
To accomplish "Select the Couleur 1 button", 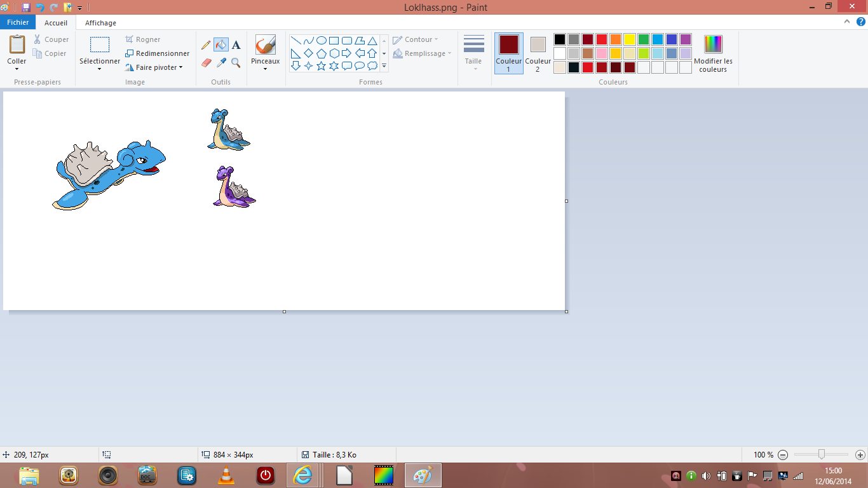I will 509,53.
